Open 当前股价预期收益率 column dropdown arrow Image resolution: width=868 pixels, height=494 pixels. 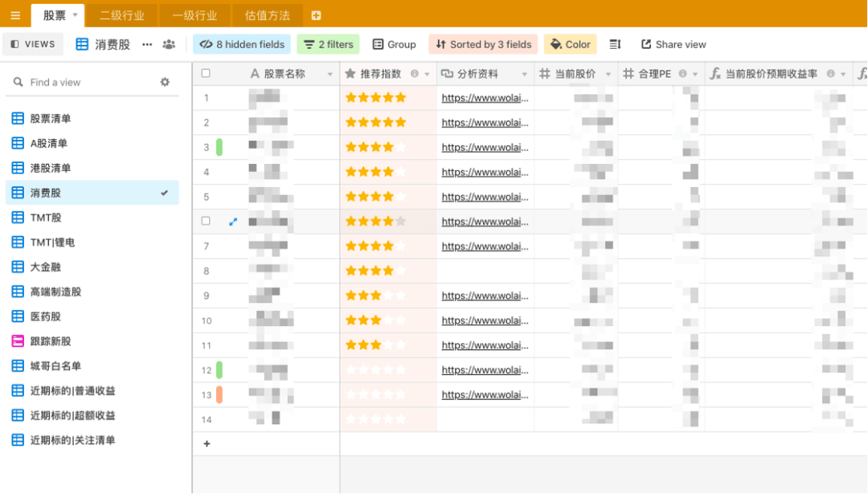tap(843, 74)
